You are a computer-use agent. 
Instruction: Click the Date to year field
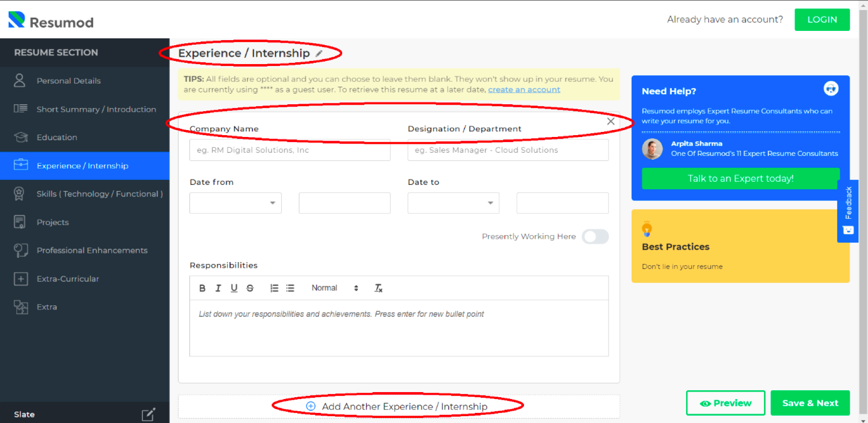click(x=562, y=203)
